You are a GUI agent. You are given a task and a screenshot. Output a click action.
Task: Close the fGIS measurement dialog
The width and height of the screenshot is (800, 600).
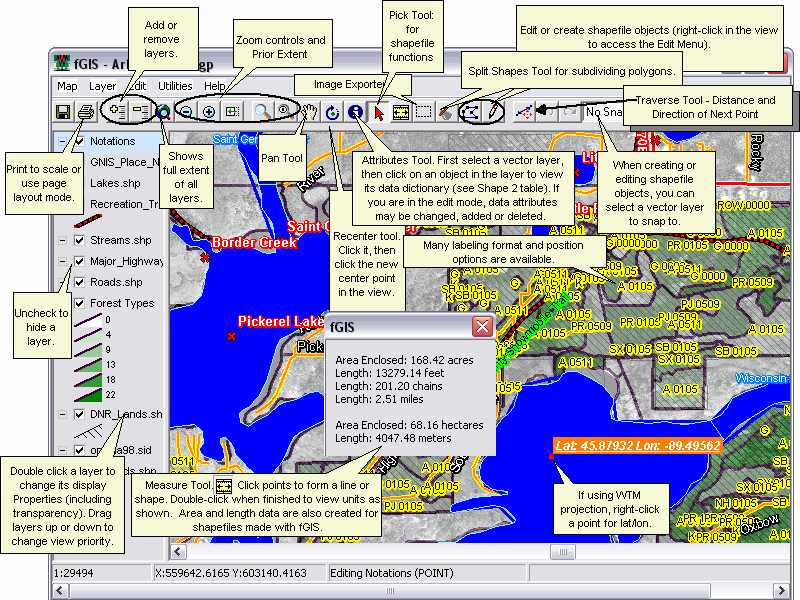tap(482, 327)
